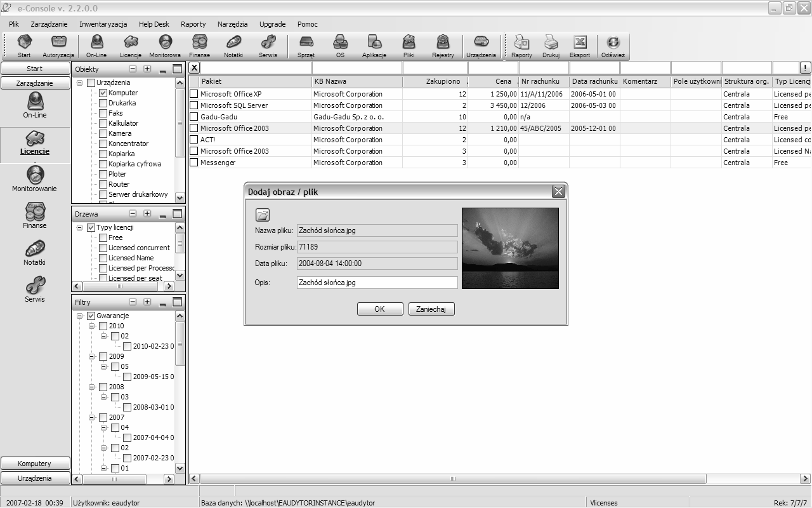Viewport: 812px width, 508px height.
Task: Clear filters with the X button
Action: click(x=194, y=68)
